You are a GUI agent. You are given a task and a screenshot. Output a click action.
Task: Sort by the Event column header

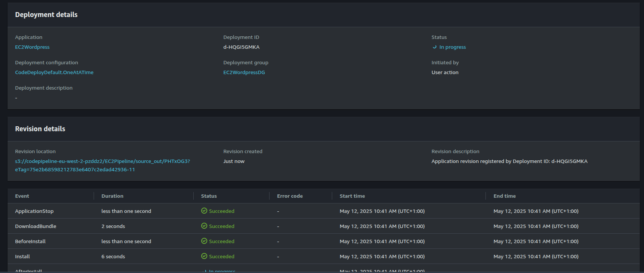tap(22, 196)
